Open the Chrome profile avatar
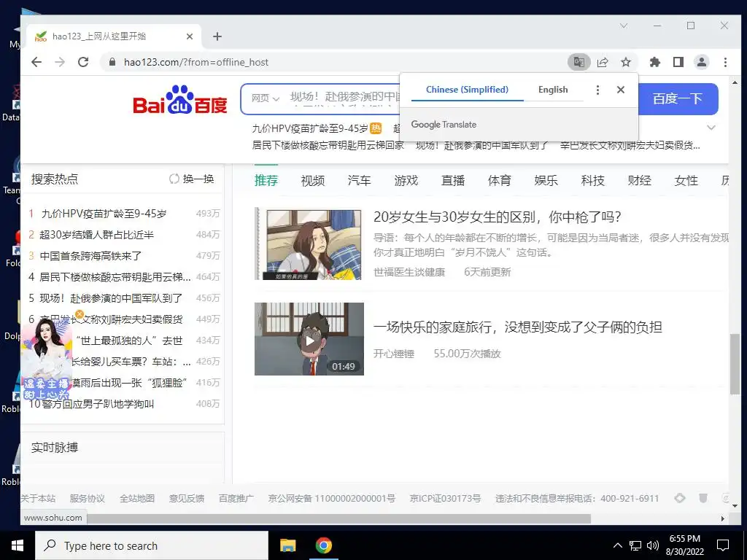747x560 pixels. pyautogui.click(x=702, y=62)
